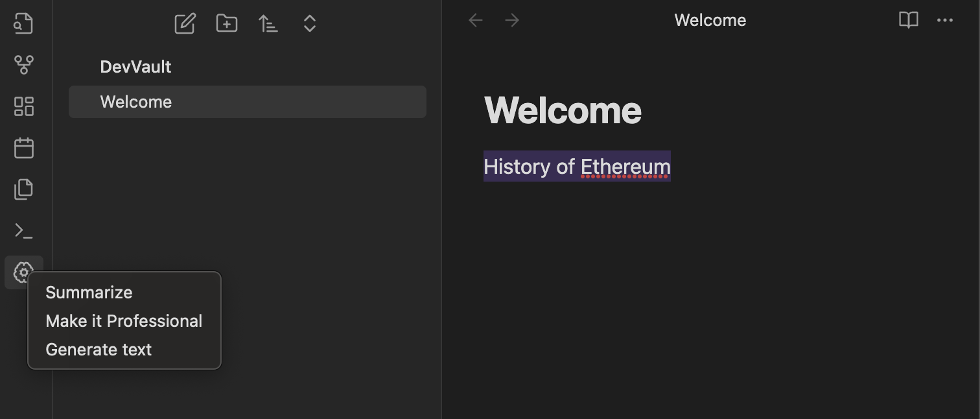Open the quick switcher file search icon
The width and height of the screenshot is (980, 419).
pyautogui.click(x=23, y=23)
